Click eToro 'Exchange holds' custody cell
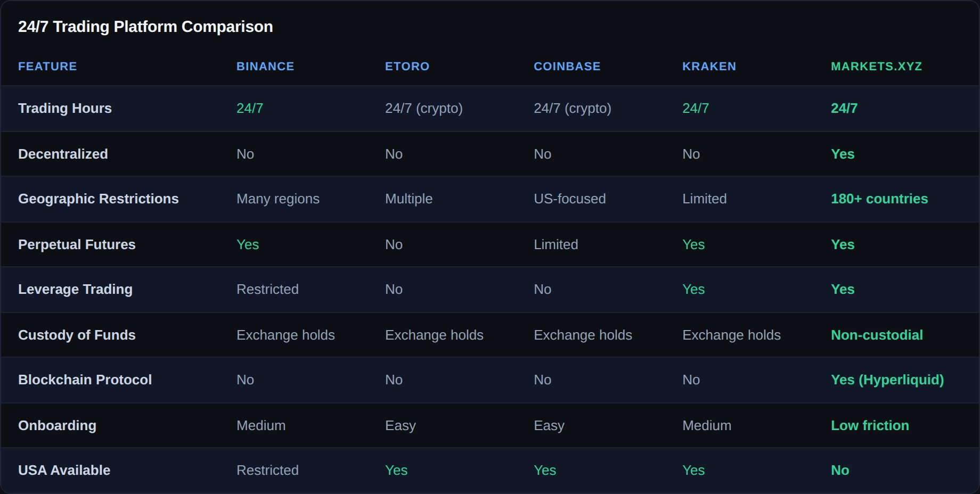Image resolution: width=980 pixels, height=494 pixels. (434, 335)
